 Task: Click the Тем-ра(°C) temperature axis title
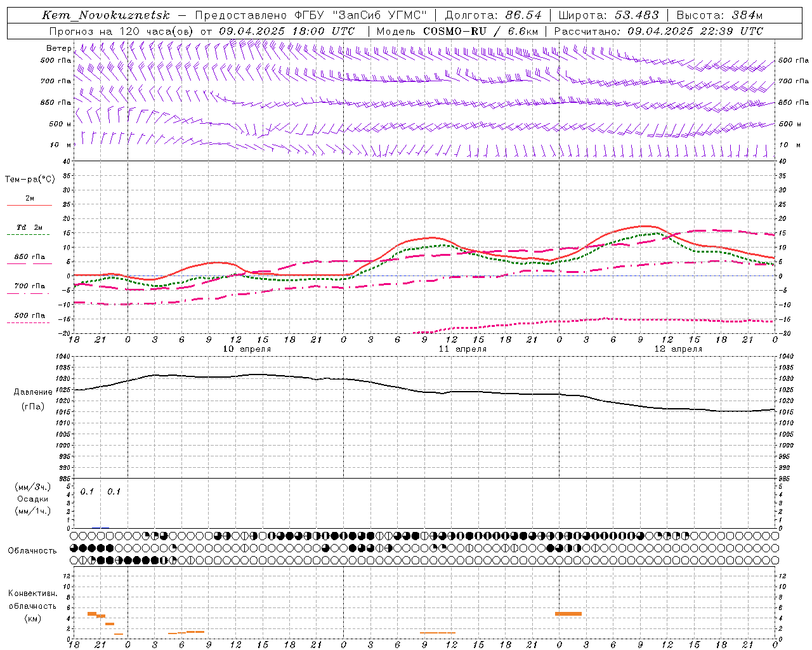30,180
